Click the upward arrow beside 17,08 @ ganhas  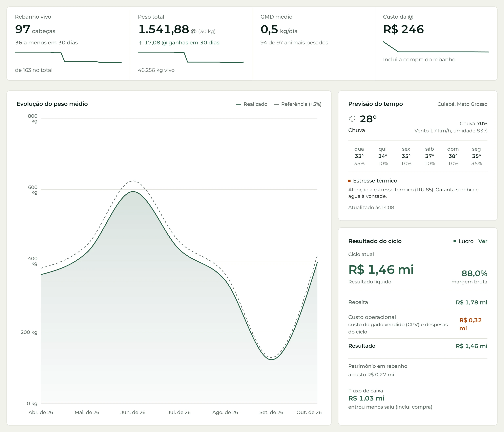click(x=140, y=43)
